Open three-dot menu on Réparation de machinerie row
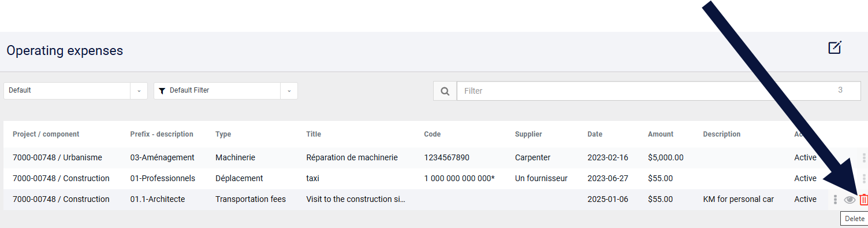This screenshot has width=868, height=228. 864,157
